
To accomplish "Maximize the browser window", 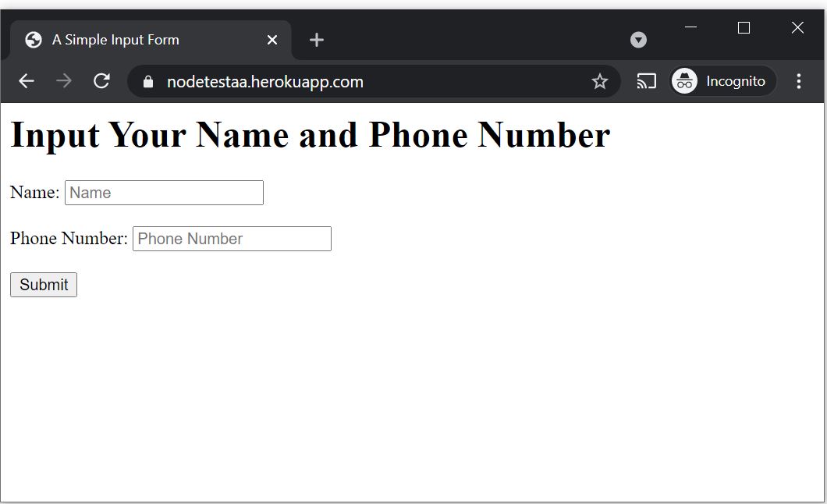I will click(744, 27).
